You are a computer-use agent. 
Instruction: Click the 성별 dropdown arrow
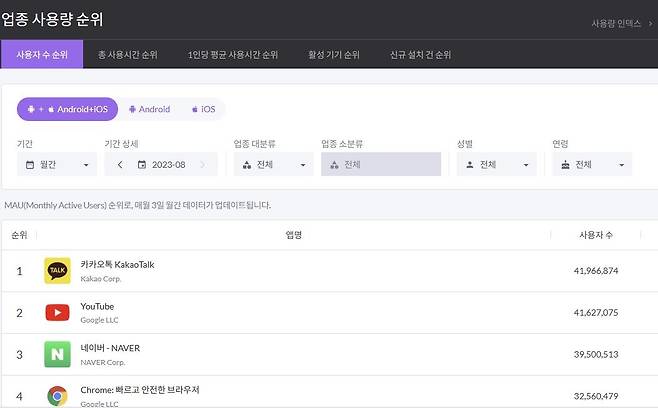526,165
